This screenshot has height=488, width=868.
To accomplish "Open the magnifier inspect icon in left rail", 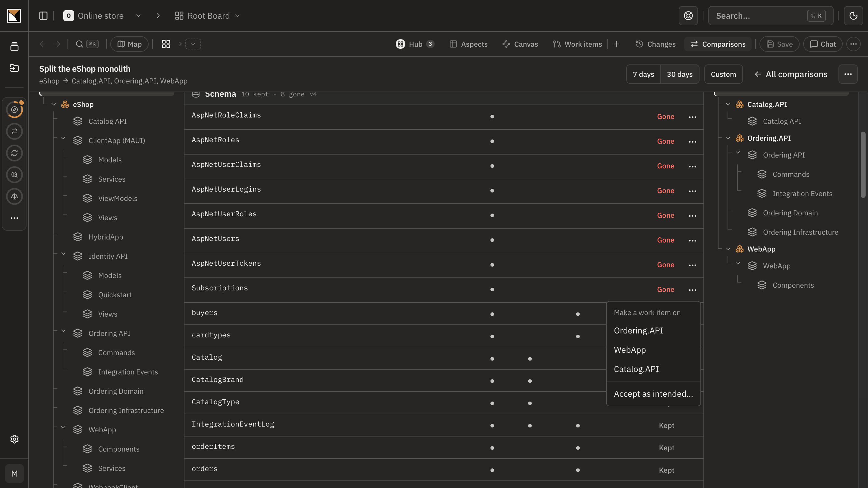I will (14, 175).
